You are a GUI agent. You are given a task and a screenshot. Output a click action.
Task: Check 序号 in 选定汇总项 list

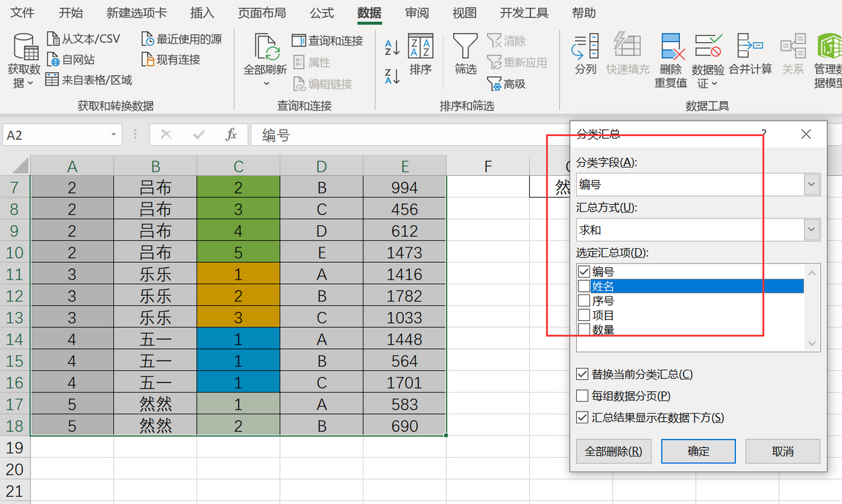pyautogui.click(x=584, y=301)
